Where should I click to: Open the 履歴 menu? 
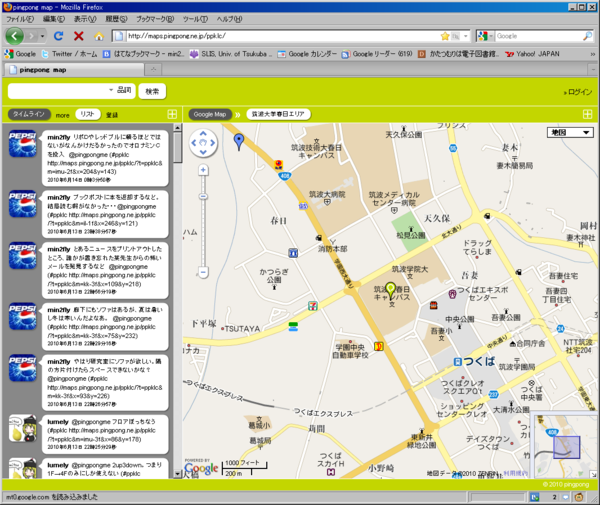[x=116, y=19]
